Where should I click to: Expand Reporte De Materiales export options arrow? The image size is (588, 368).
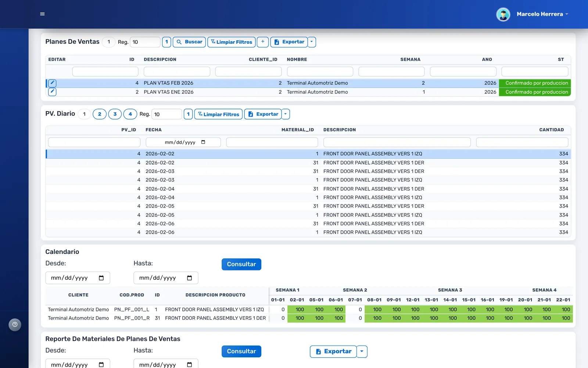(x=362, y=351)
